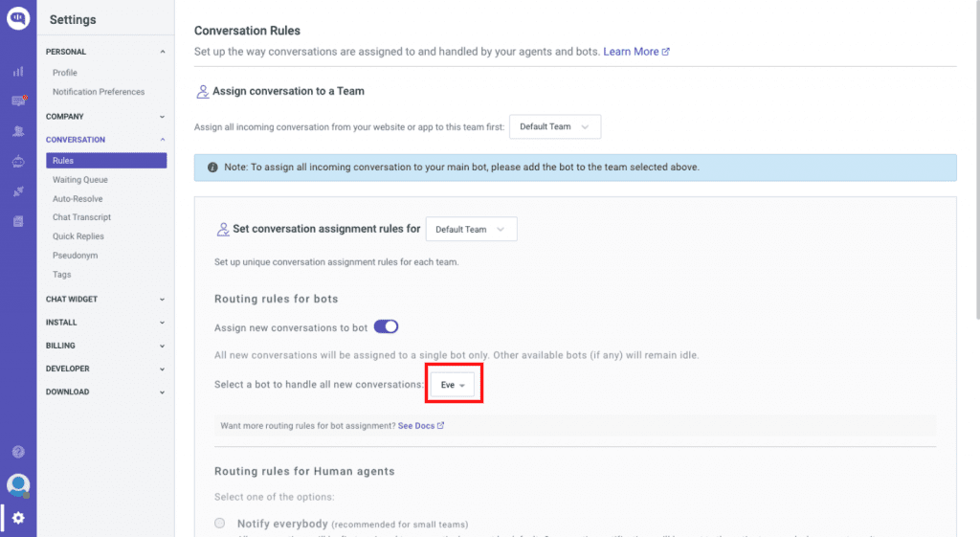Open Default Team dropdown for assignment rules
This screenshot has width=980, height=537.
tap(471, 229)
